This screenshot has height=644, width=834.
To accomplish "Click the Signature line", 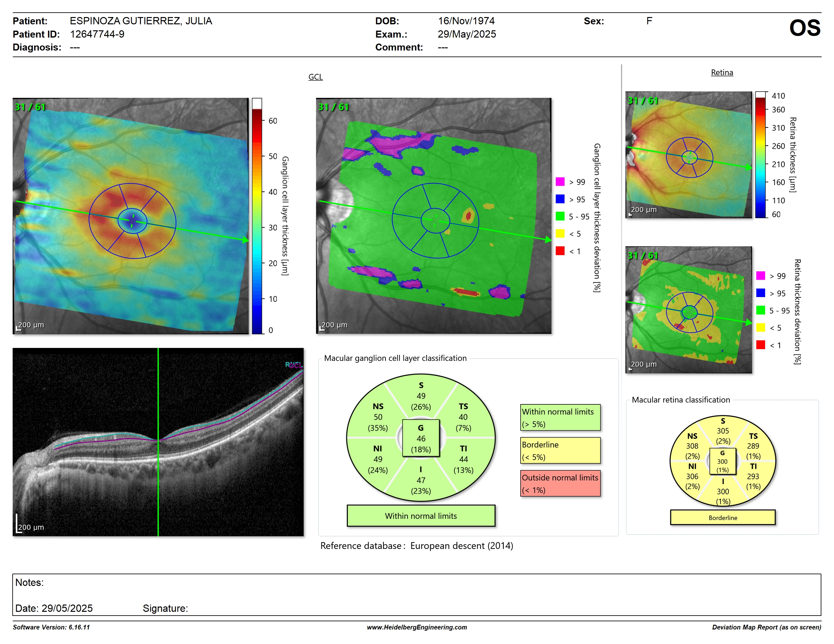I will tap(165, 608).
